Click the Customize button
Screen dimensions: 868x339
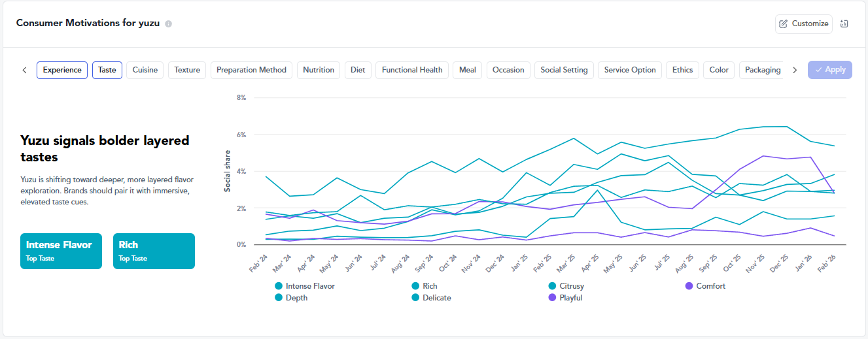point(804,24)
